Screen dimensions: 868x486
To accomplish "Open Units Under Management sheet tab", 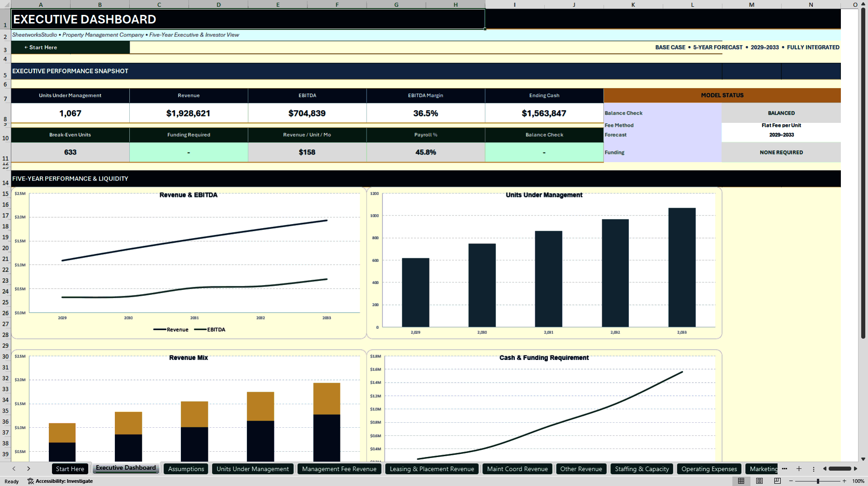I will (253, 469).
